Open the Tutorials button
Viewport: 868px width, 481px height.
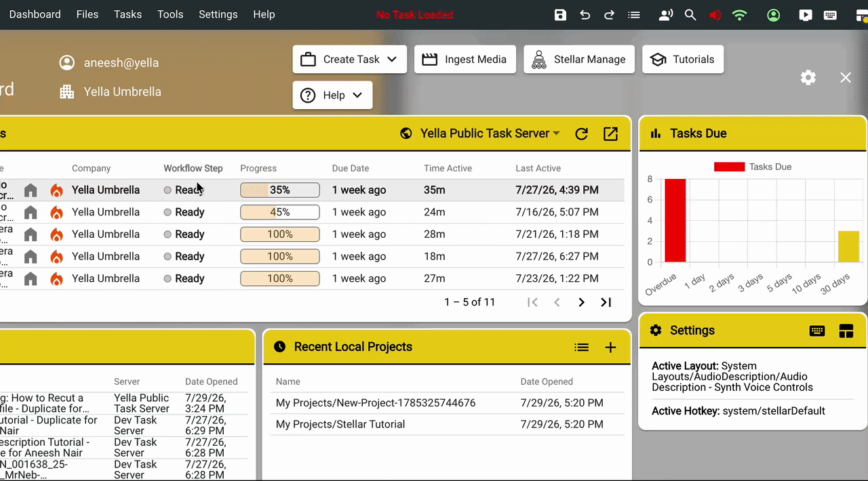pos(683,59)
